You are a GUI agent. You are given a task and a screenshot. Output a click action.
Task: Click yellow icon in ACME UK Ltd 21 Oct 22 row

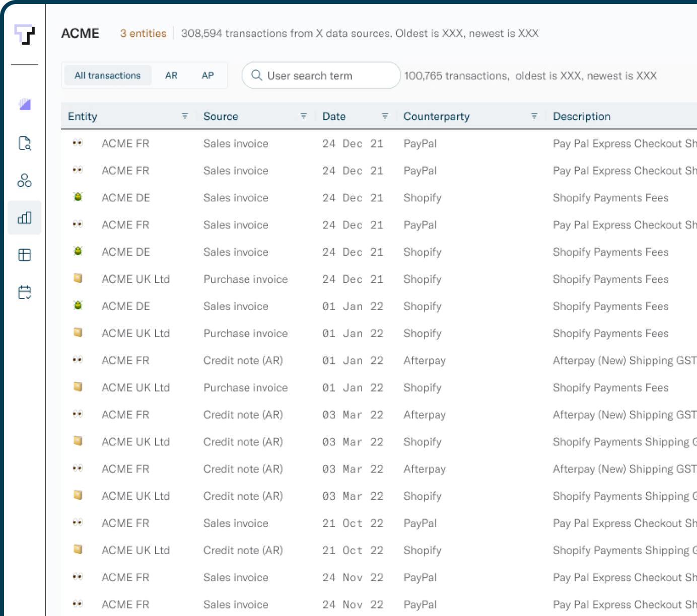coord(78,549)
